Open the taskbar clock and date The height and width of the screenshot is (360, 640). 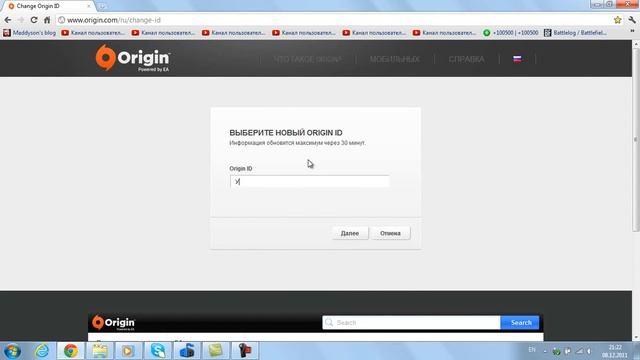pyautogui.click(x=615, y=351)
